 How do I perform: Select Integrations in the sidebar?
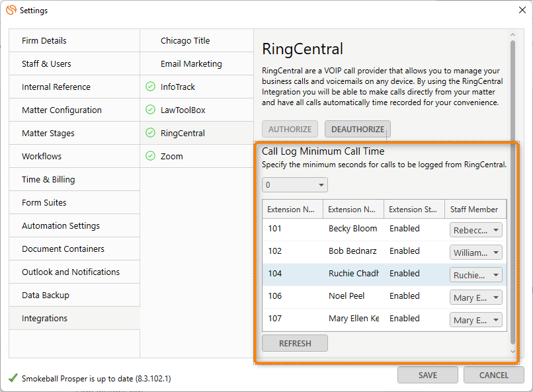(75, 318)
